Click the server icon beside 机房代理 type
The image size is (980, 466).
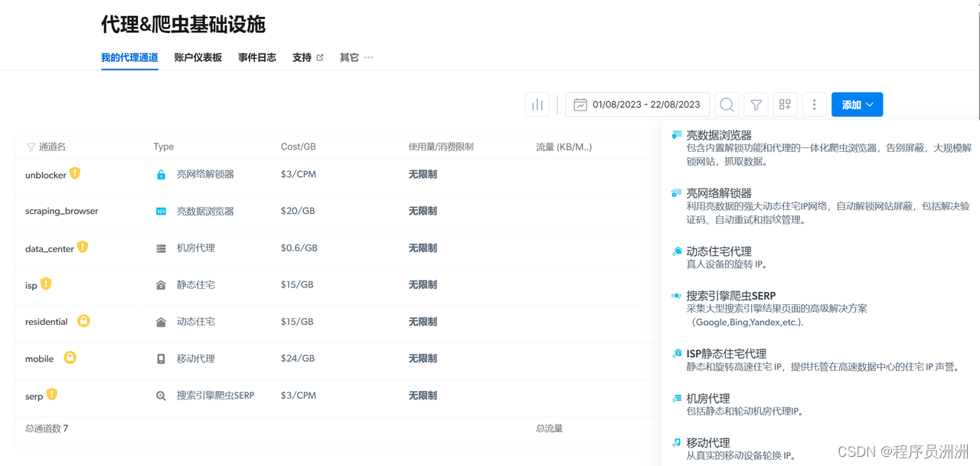point(161,248)
